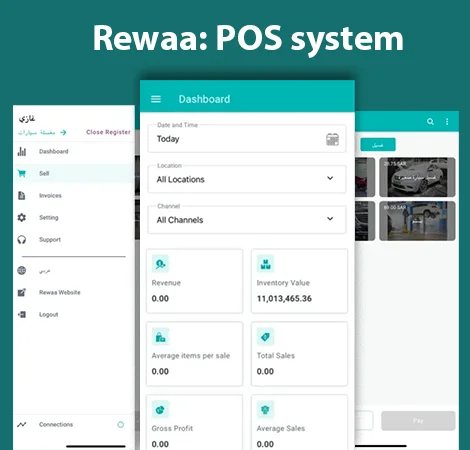Select the Setting gear icon in sidebar
Screen dimensions: 470x450
(22, 217)
